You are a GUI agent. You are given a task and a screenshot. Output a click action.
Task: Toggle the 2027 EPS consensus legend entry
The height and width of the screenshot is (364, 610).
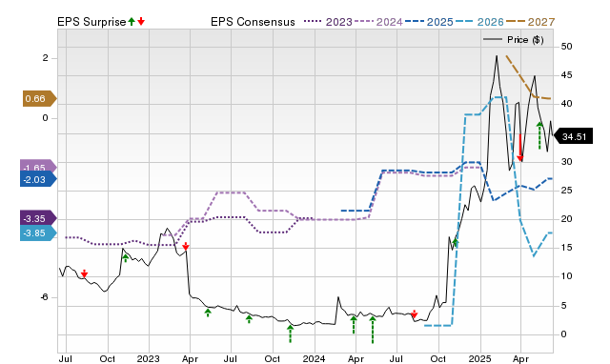point(530,22)
